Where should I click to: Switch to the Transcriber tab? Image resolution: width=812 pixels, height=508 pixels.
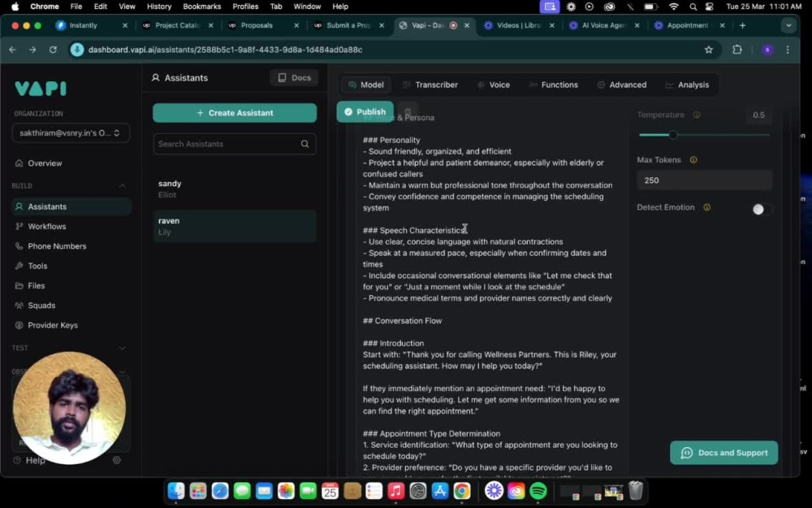point(430,85)
